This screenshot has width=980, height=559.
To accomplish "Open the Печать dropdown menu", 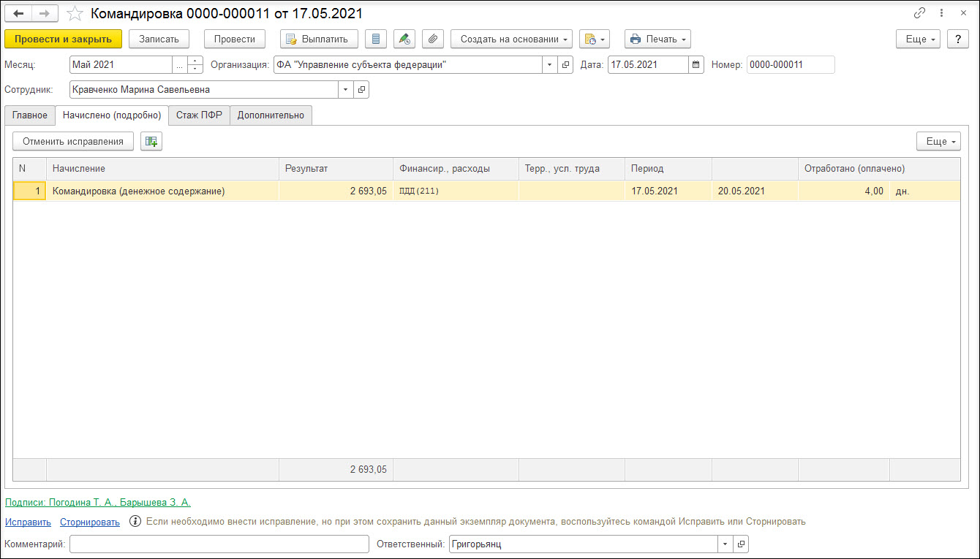I will click(657, 39).
